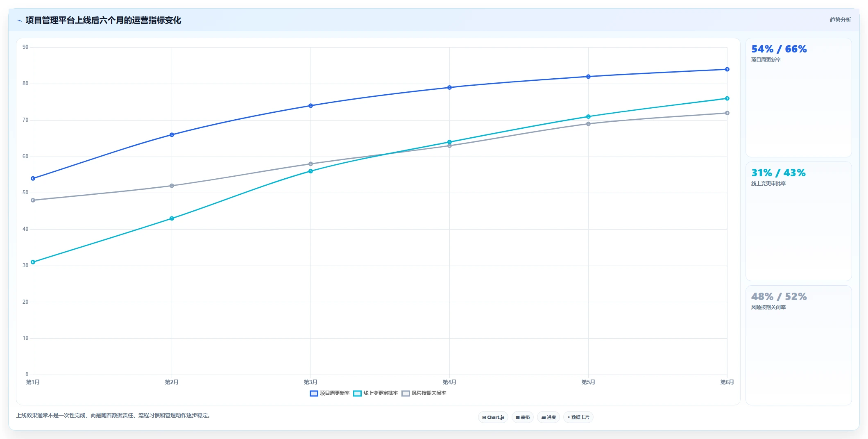Select the 第6月 point on 风险按期关闭率 line
The image size is (868, 439).
point(727,113)
